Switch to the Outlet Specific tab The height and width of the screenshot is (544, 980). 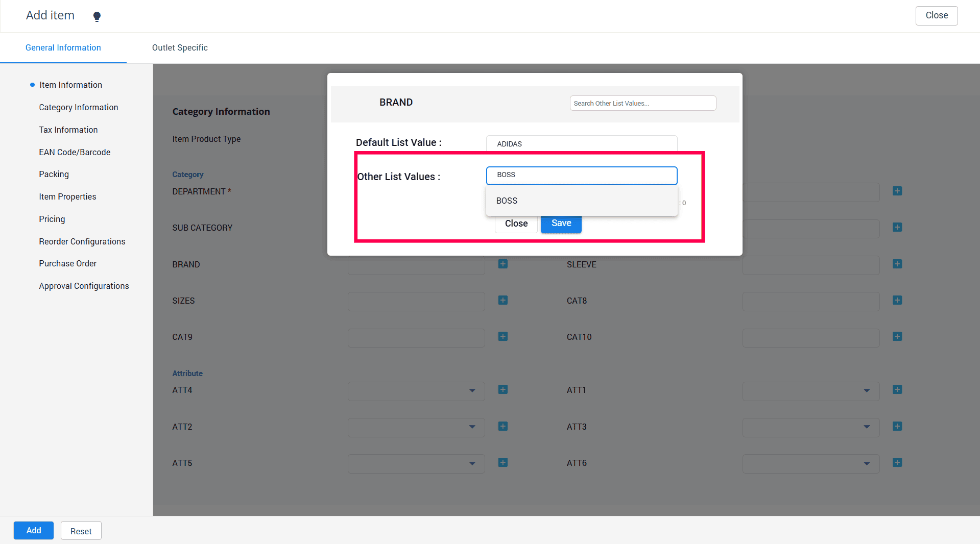coord(180,47)
